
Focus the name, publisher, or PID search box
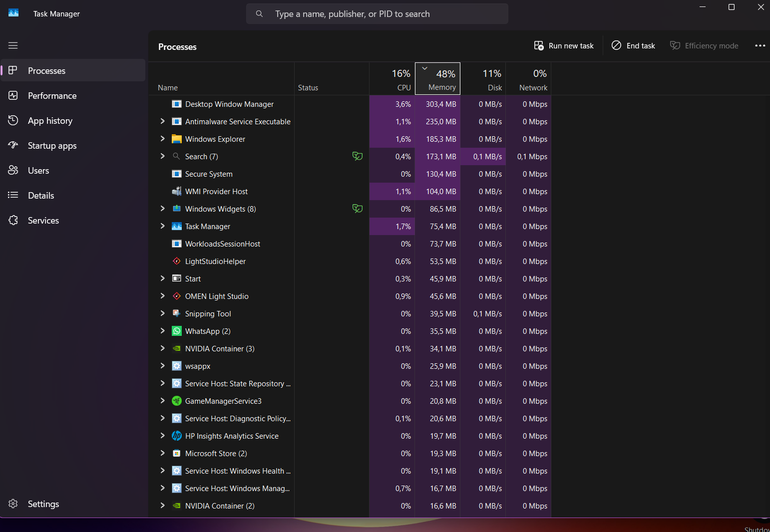[x=377, y=14]
